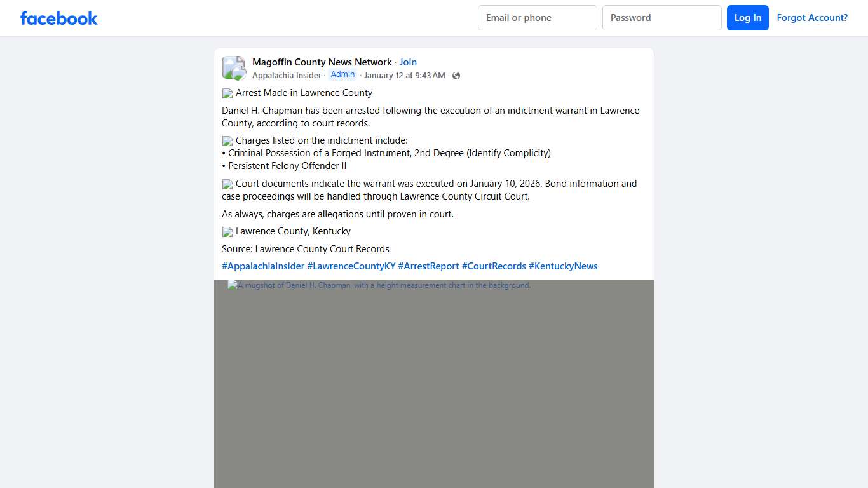Click the broken image icon before Arrest Made

coord(227,93)
